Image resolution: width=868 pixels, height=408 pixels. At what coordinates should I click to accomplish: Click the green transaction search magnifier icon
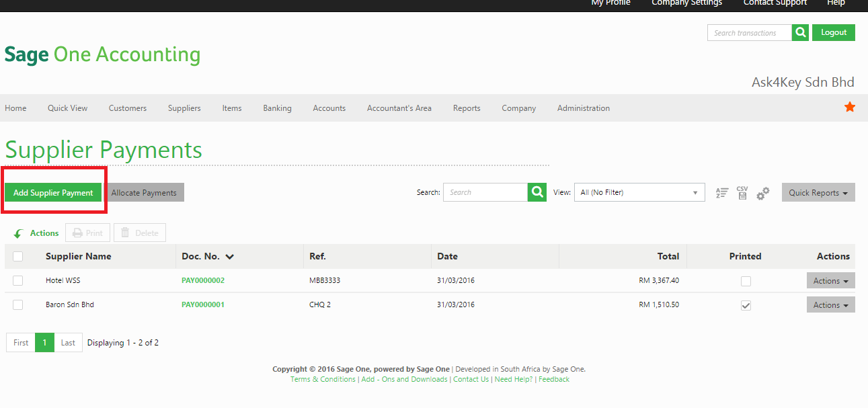(800, 32)
